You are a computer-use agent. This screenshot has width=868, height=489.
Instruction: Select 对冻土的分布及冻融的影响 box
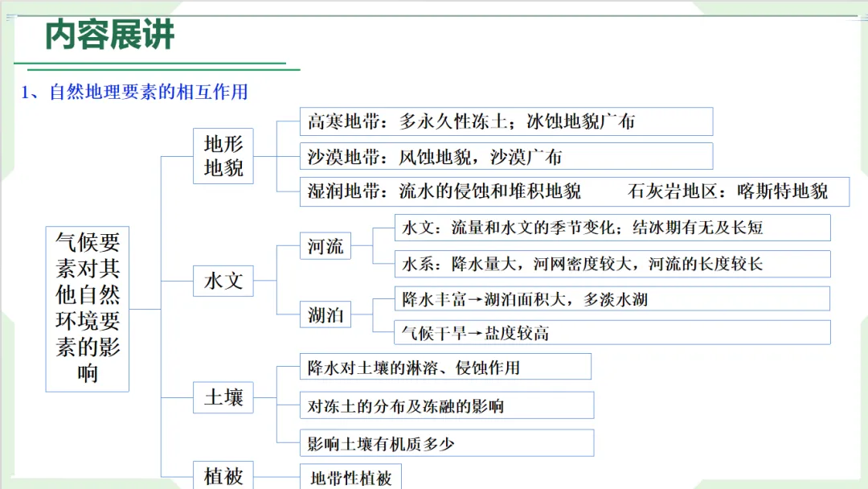coord(447,405)
